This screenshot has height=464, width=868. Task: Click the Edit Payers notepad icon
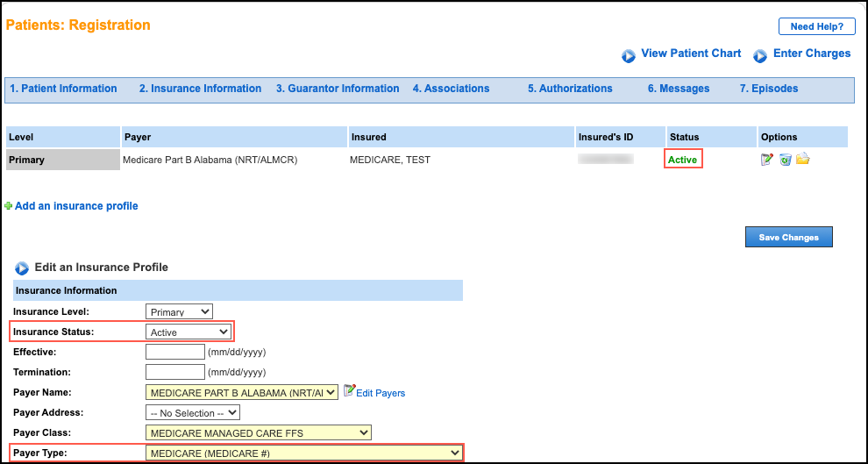[349, 391]
